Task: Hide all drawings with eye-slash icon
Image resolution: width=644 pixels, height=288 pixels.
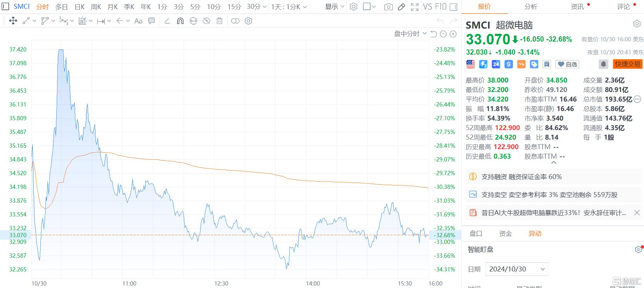Action: [206, 21]
